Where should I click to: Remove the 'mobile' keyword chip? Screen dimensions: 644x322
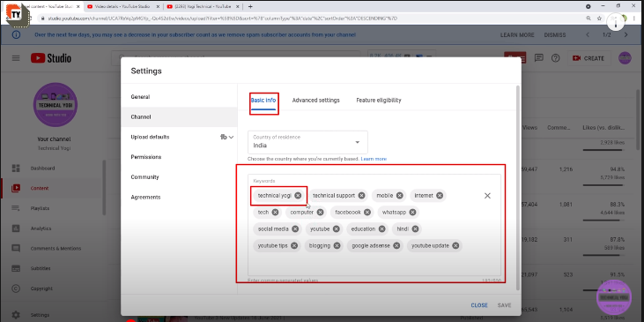pos(400,195)
